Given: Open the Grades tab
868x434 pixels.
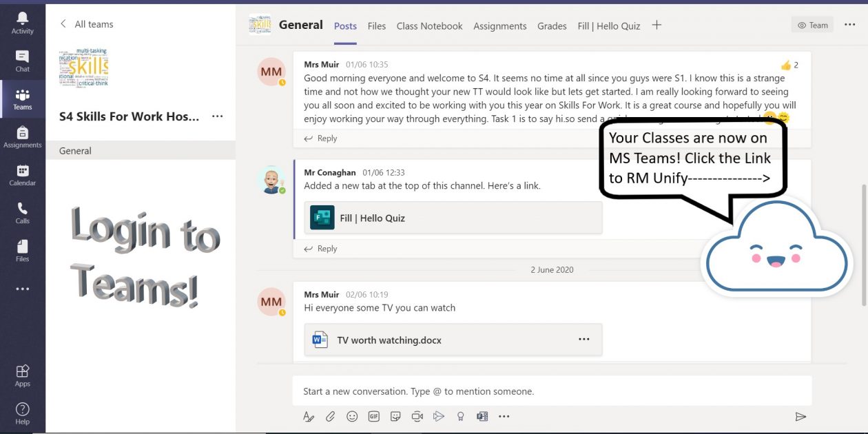Looking at the screenshot, I should 552,26.
